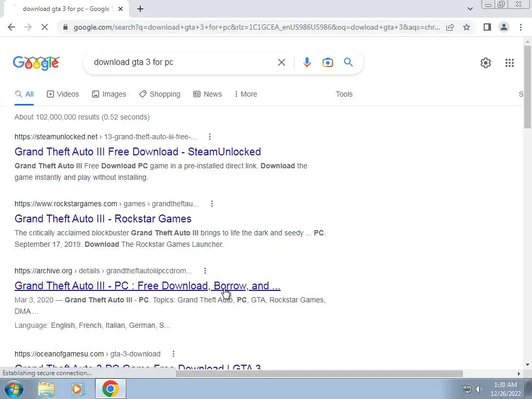532x399 pixels.
Task: Open the network icon in system tray
Action: (467, 389)
